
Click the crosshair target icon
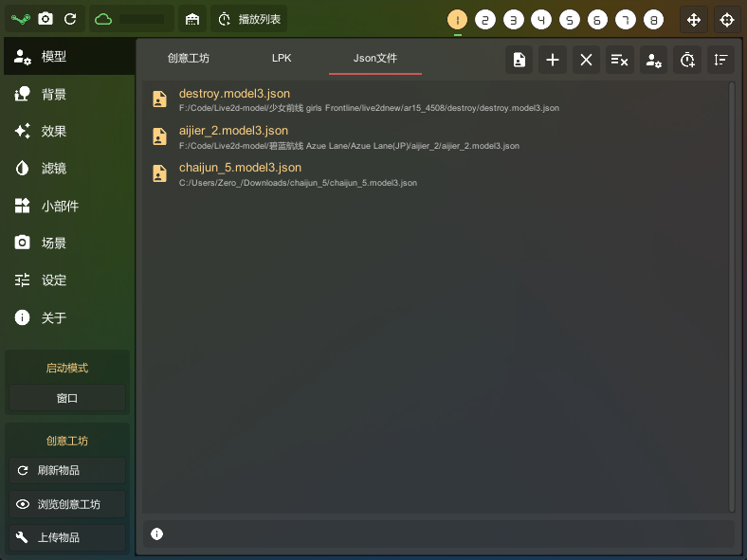(727, 20)
